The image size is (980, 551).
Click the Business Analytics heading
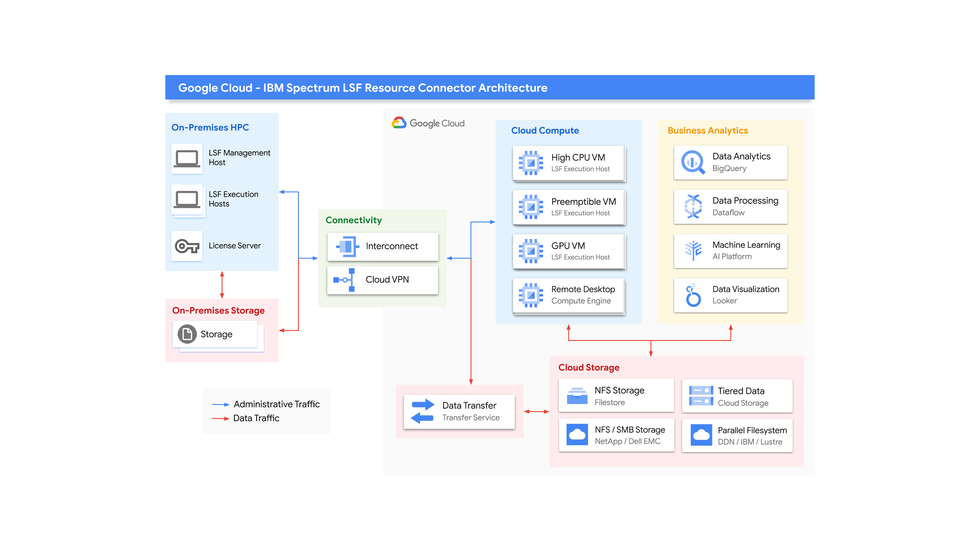point(707,130)
